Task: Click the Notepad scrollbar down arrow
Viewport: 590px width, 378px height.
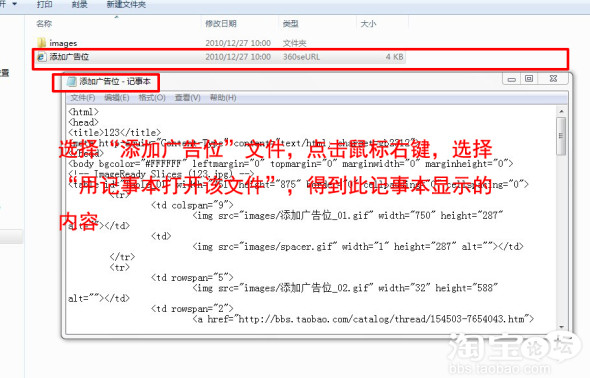Action: click(561, 327)
